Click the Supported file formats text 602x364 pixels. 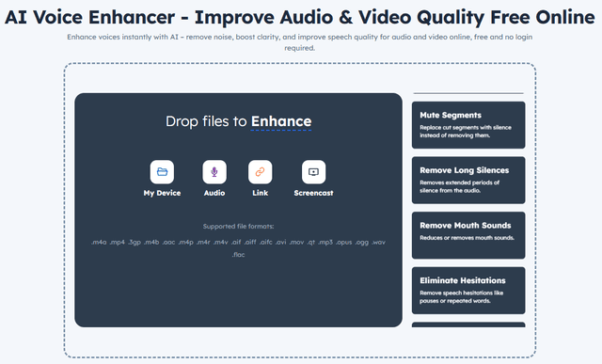point(238,227)
